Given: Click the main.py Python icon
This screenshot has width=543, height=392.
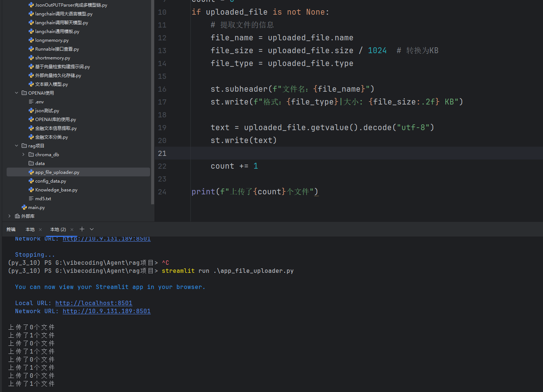Looking at the screenshot, I should (24, 208).
